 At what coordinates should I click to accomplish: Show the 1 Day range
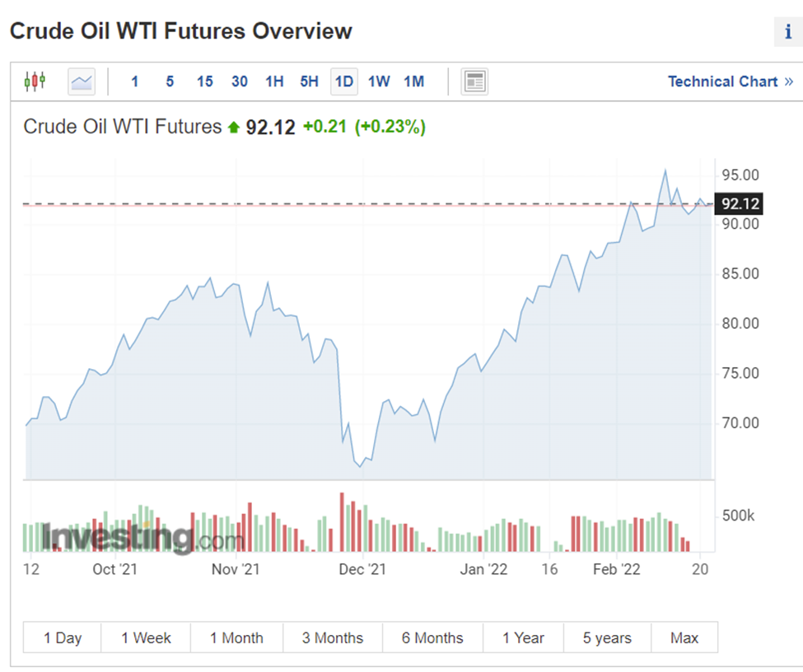point(63,637)
